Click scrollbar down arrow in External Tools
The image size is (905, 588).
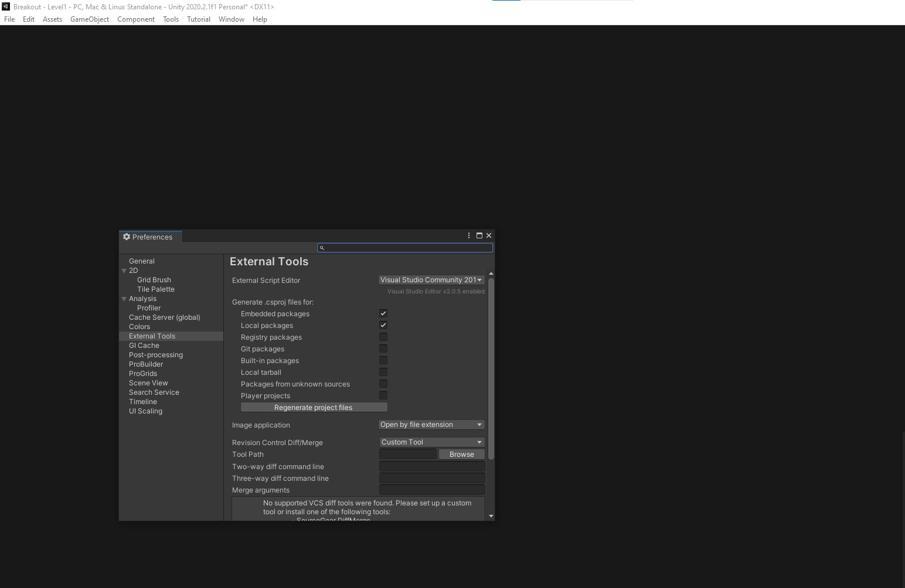491,516
